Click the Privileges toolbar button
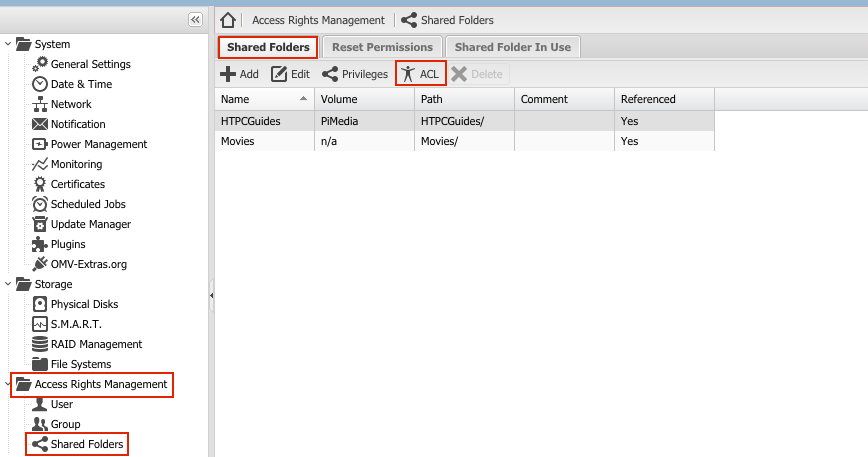Screen dimensions: 868x457 pos(355,74)
